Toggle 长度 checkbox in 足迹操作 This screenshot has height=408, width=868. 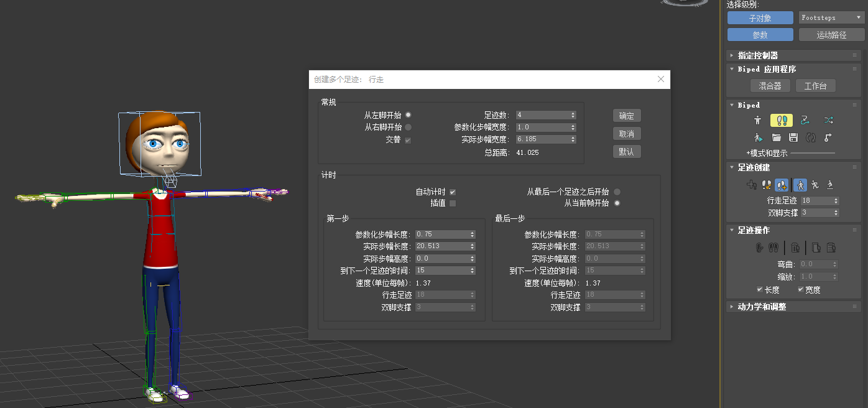pos(760,289)
